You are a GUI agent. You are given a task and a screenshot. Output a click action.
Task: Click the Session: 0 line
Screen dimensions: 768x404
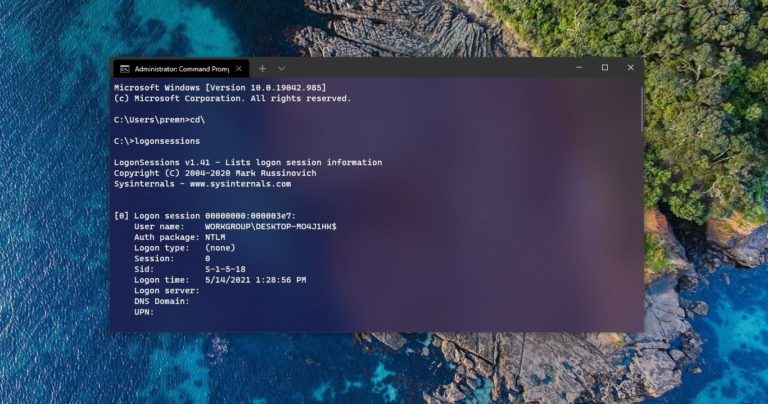point(172,259)
